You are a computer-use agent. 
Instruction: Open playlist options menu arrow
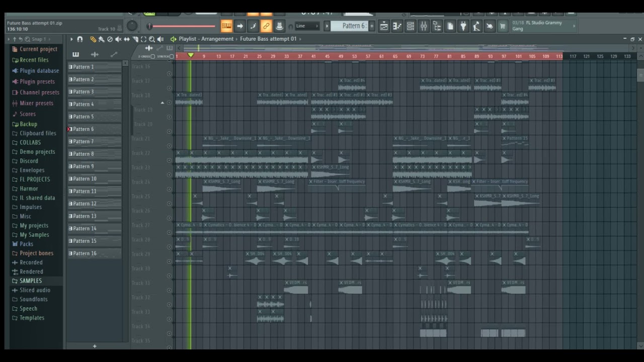click(x=71, y=39)
